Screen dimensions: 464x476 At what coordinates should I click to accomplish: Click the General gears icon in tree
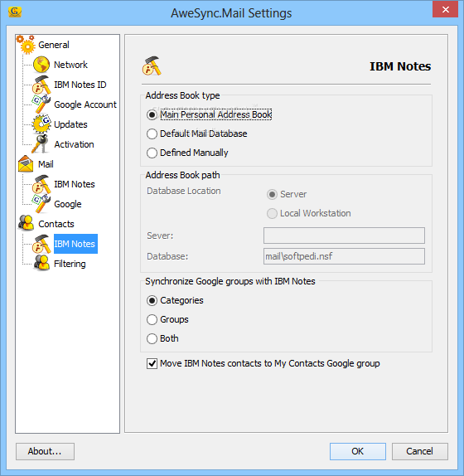[26, 45]
